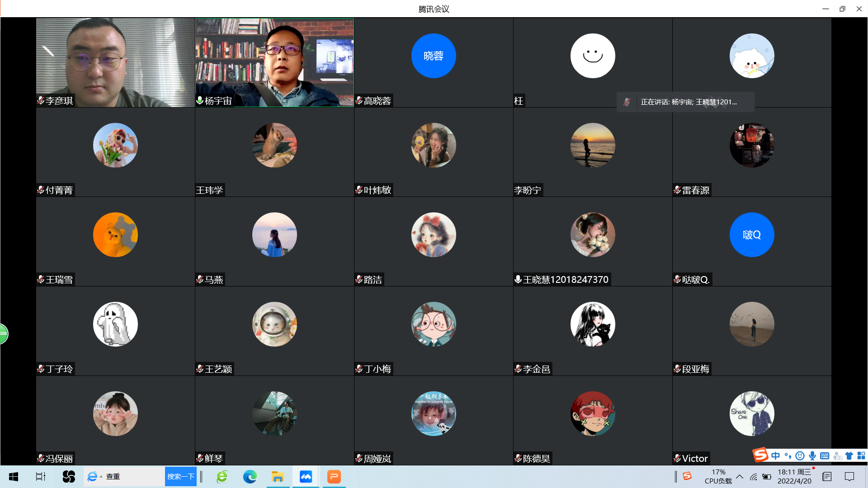Click the muted mic icon beside 李金邑
The image size is (868, 488).
click(518, 369)
